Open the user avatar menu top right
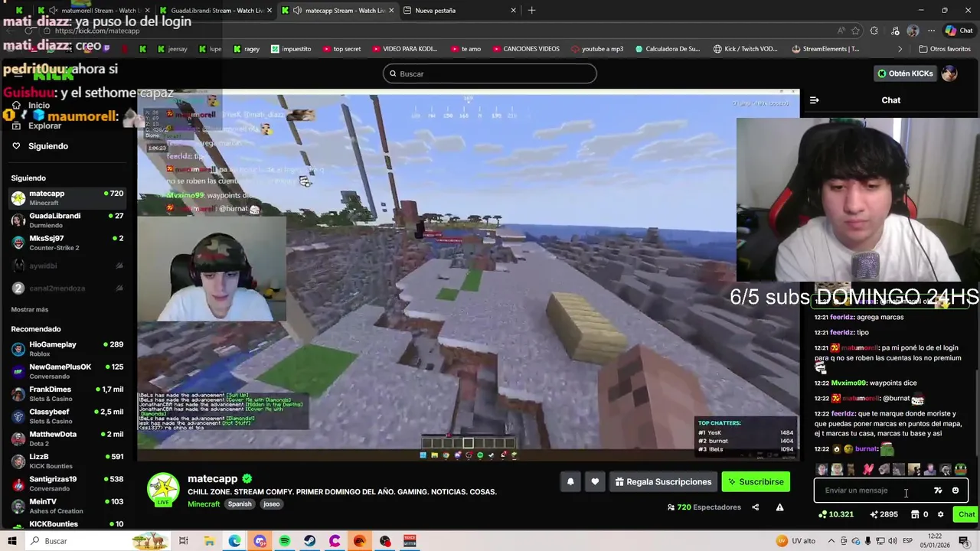 (x=949, y=73)
